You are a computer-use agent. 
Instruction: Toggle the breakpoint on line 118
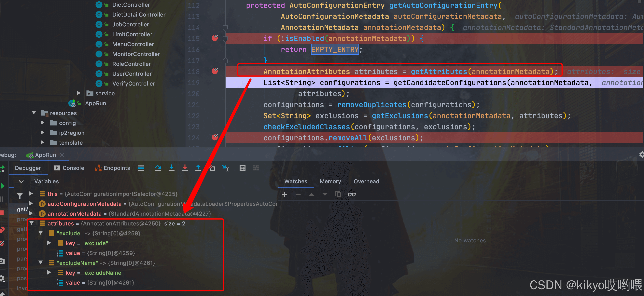tap(215, 71)
